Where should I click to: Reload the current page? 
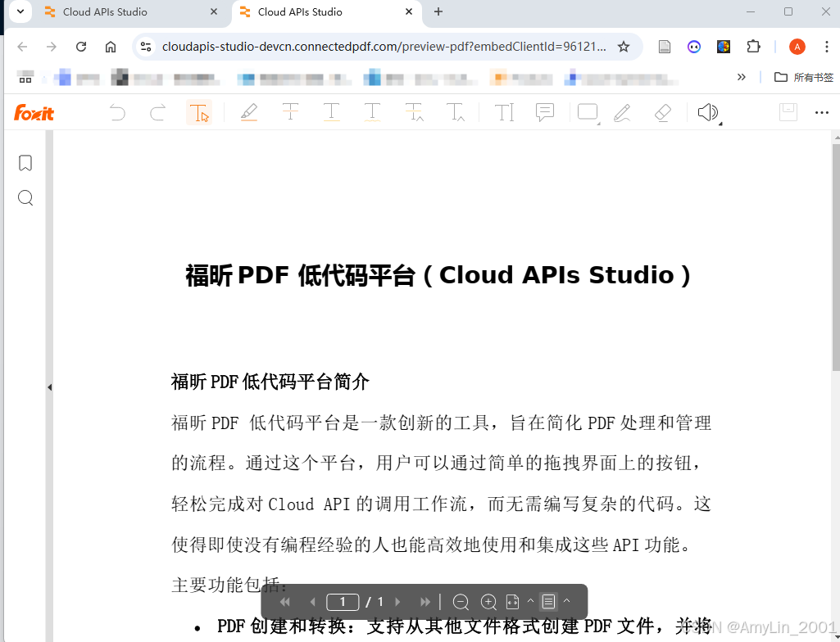[x=81, y=47]
